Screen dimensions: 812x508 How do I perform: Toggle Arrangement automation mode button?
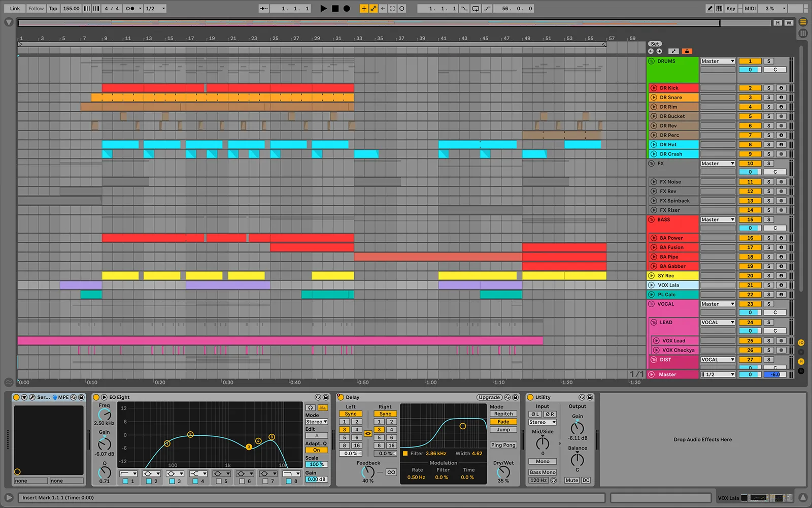(673, 51)
